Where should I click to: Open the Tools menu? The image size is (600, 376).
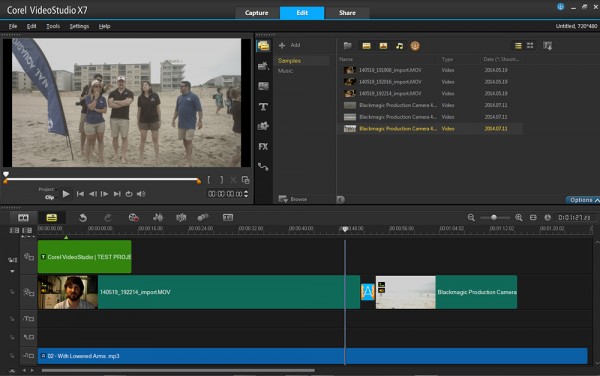[x=53, y=26]
